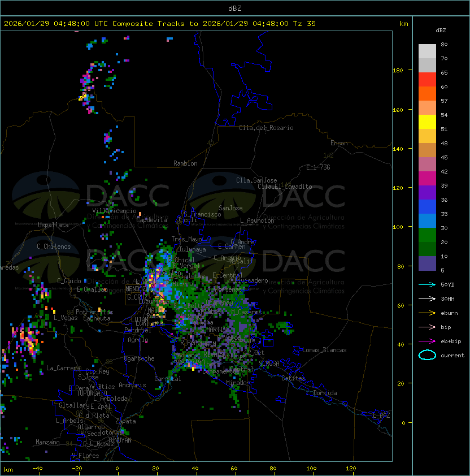
Task: Click the 'L_Vegas' map label
Action: pyautogui.click(x=66, y=318)
